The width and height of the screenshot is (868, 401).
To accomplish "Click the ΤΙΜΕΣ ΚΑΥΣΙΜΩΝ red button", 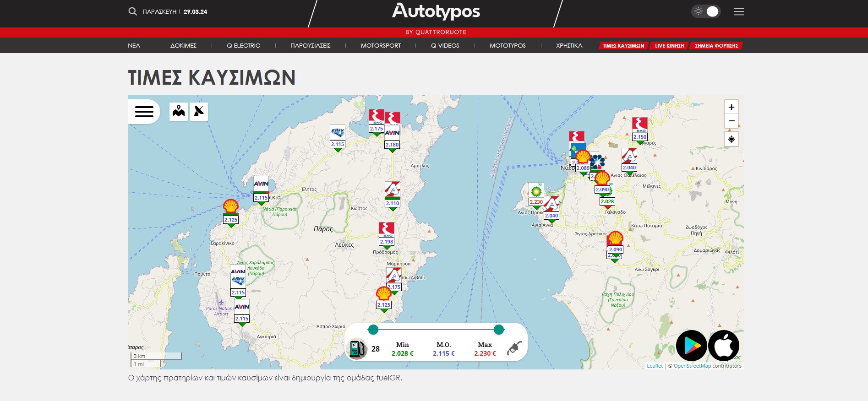I will pyautogui.click(x=623, y=46).
